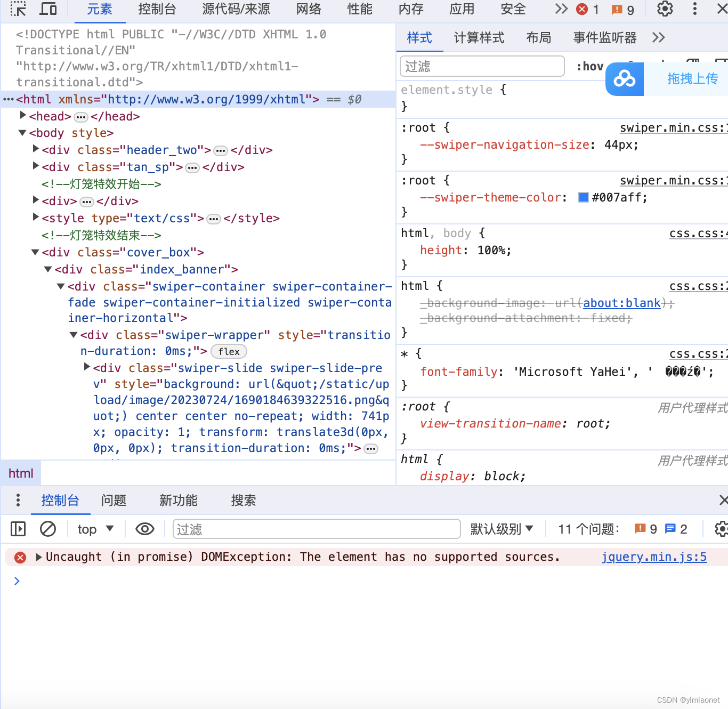Clear the console messages

coord(48,529)
